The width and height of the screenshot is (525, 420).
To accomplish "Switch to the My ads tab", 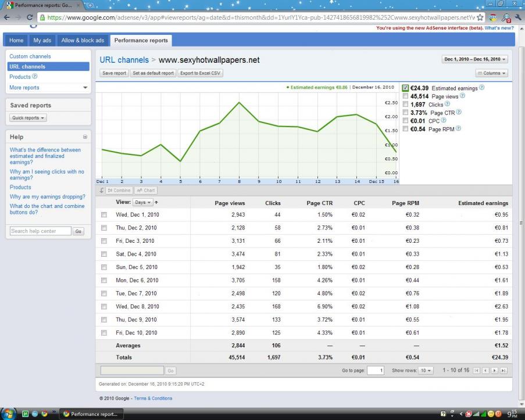I will (x=42, y=40).
